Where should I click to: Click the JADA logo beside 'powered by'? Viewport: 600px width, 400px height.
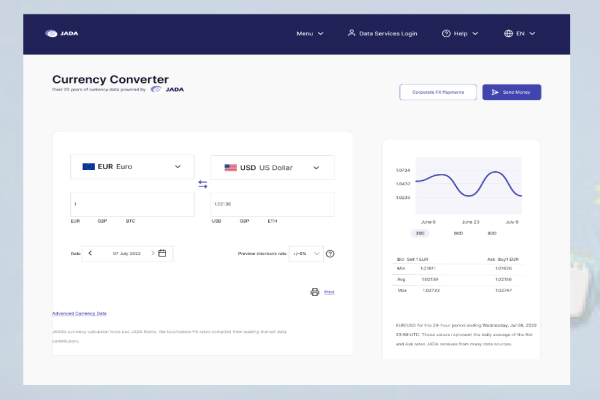(167, 89)
